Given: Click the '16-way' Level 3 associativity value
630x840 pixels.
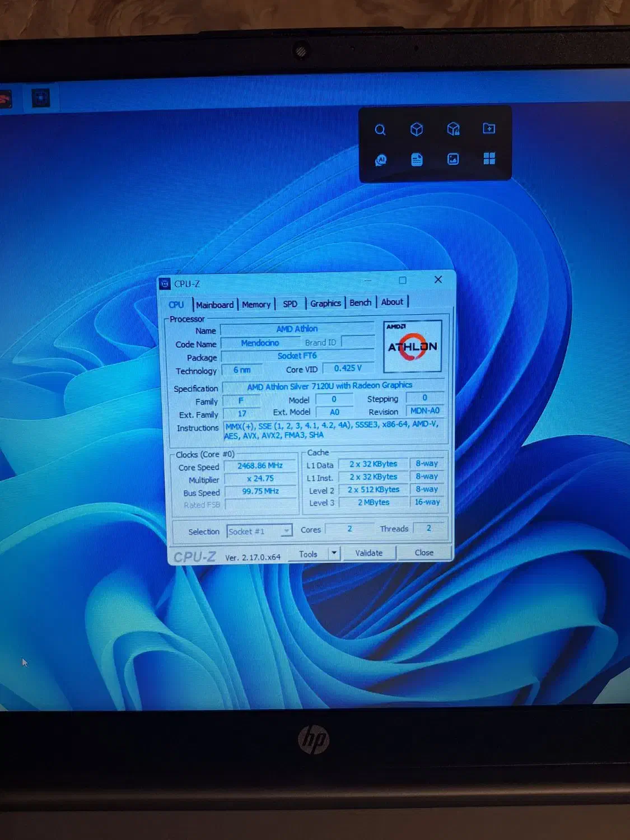Looking at the screenshot, I should pyautogui.click(x=427, y=502).
